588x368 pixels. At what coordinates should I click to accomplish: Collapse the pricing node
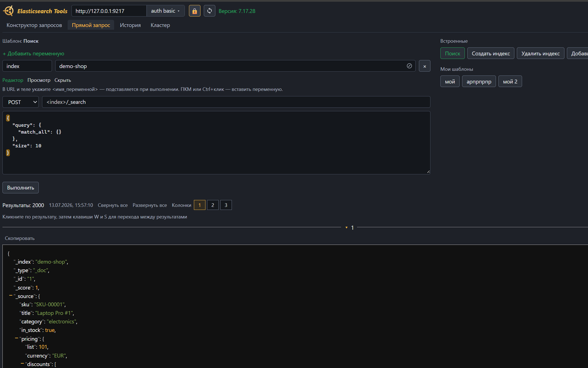pos(17,338)
